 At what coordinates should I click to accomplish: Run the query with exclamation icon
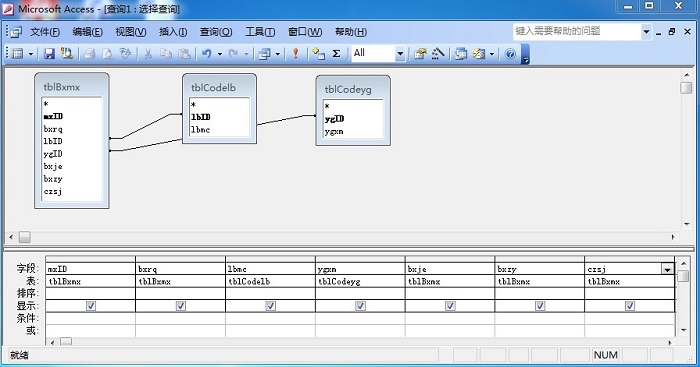click(x=295, y=54)
